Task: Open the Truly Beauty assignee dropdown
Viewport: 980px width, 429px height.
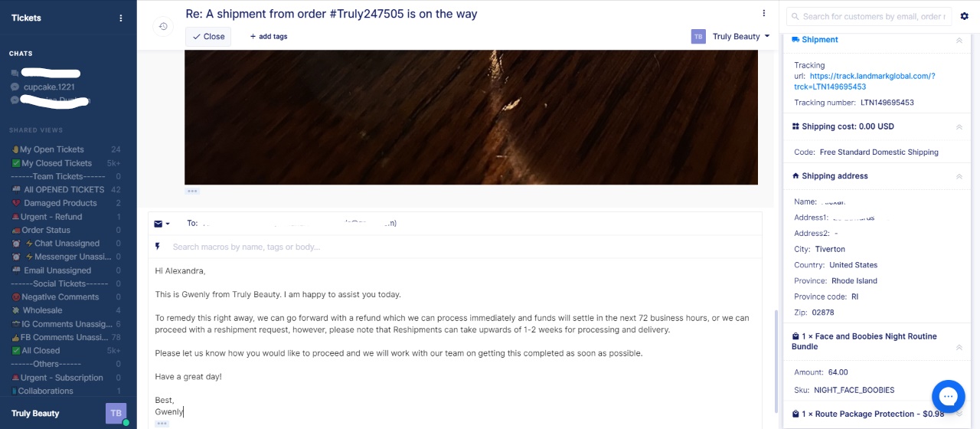Action: coord(730,36)
